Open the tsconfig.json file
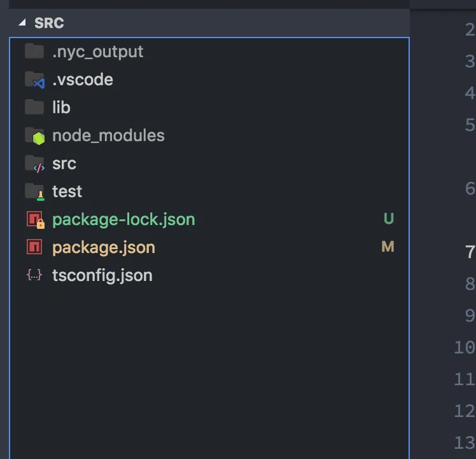Viewport: 476px width, 459px height. click(x=102, y=275)
